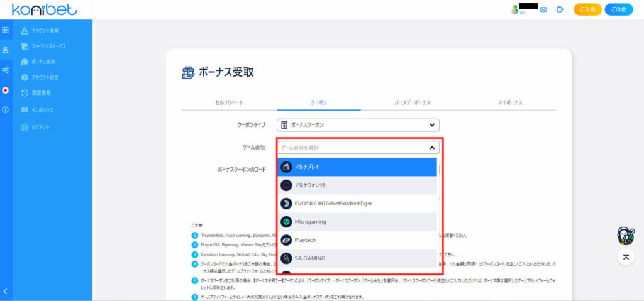The height and width of the screenshot is (301, 644).
Task: Click the ご入金 deposit button
Action: point(588,9)
